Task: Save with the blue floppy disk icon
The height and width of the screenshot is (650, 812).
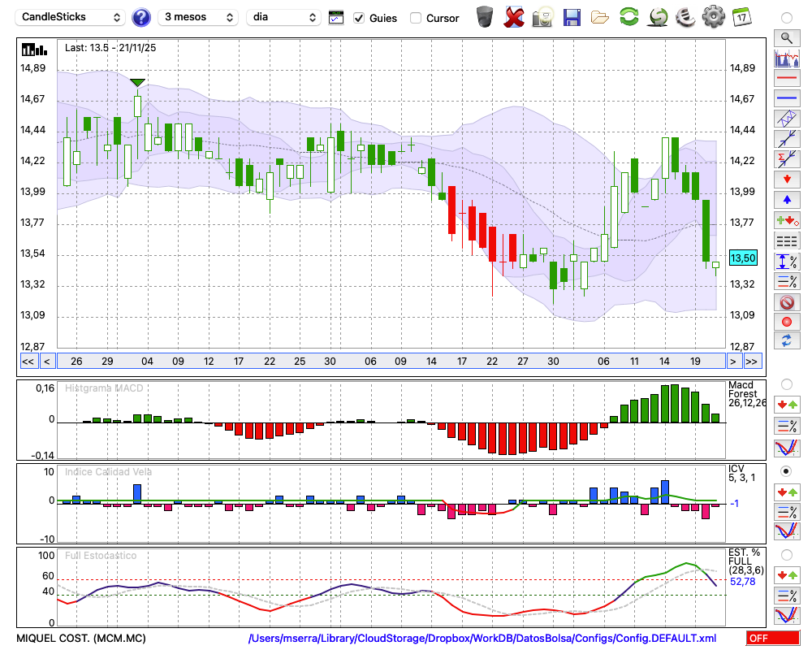Action: (x=572, y=17)
